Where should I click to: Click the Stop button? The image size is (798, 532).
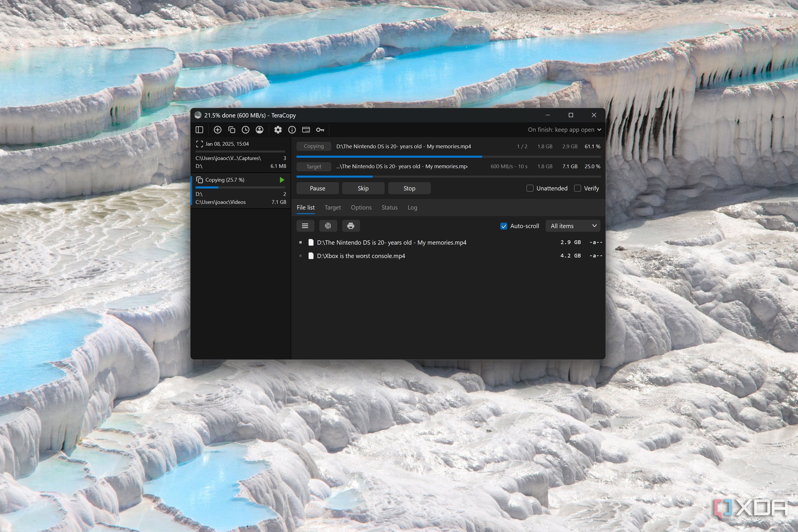(409, 188)
